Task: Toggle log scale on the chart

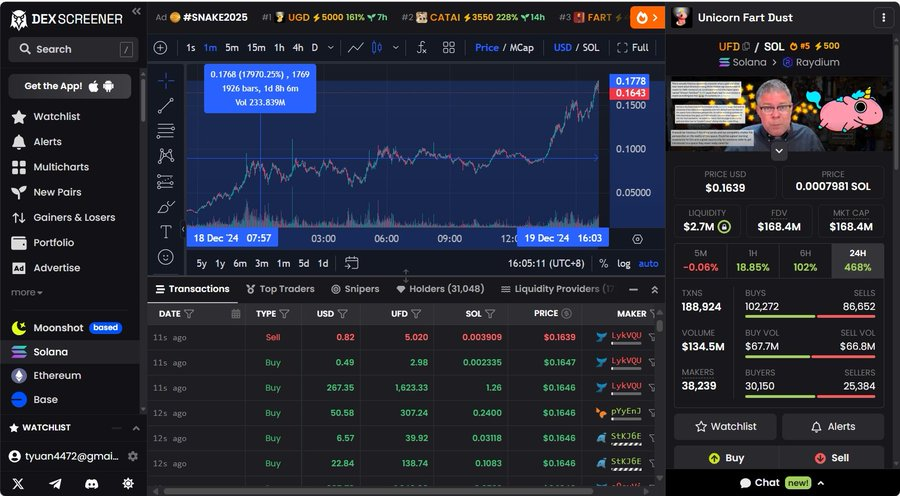Action: 623,264
